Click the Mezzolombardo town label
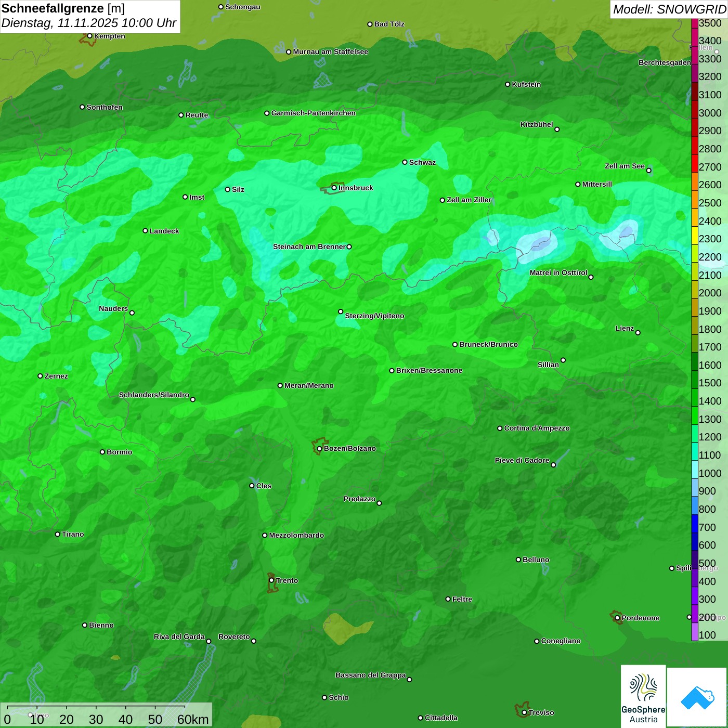The image size is (728, 728). (296, 535)
